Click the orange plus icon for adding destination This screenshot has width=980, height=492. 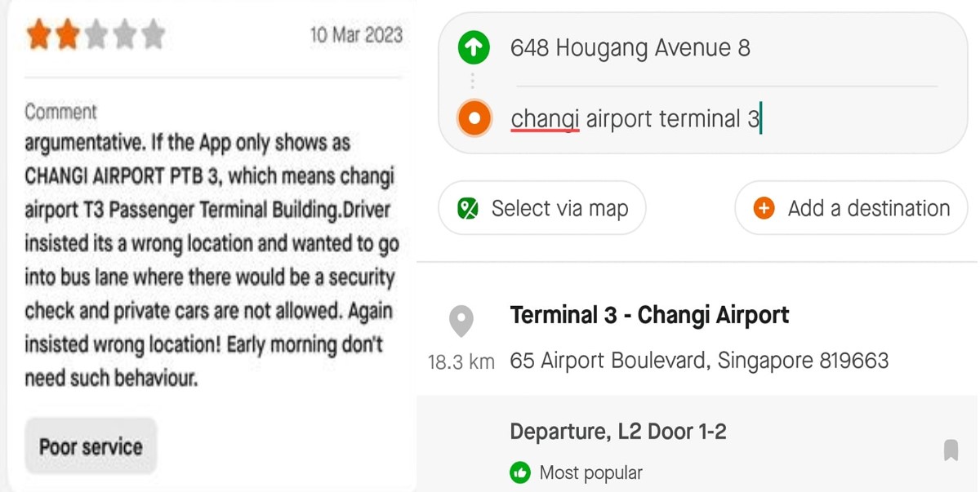click(763, 208)
